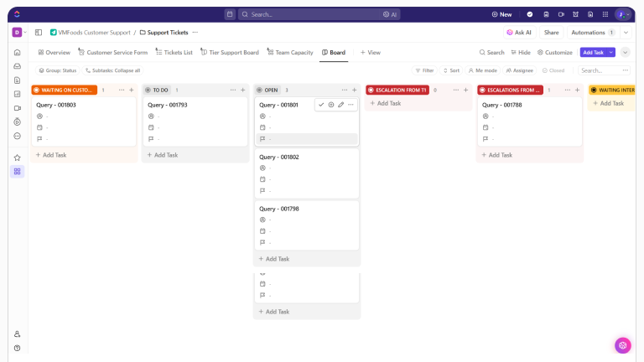Open the Inbox icon in left sidebar
644x362 pixels.
click(x=17, y=66)
